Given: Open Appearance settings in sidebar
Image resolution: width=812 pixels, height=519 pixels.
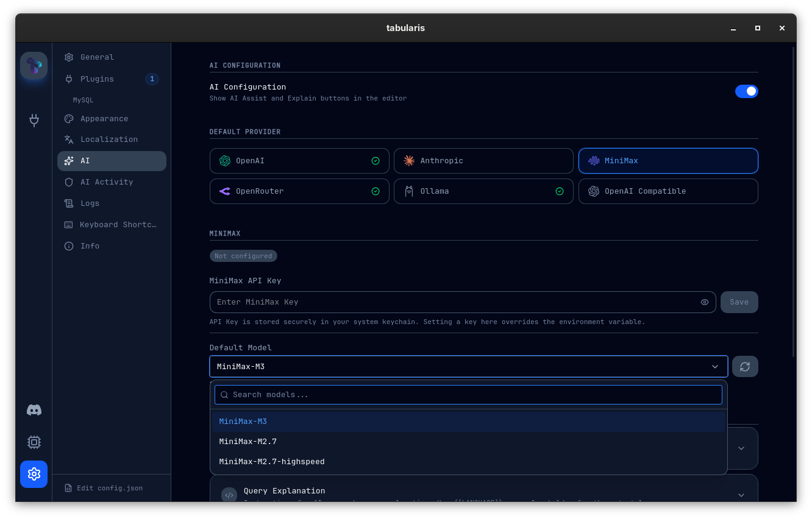Looking at the screenshot, I should click(x=112, y=119).
